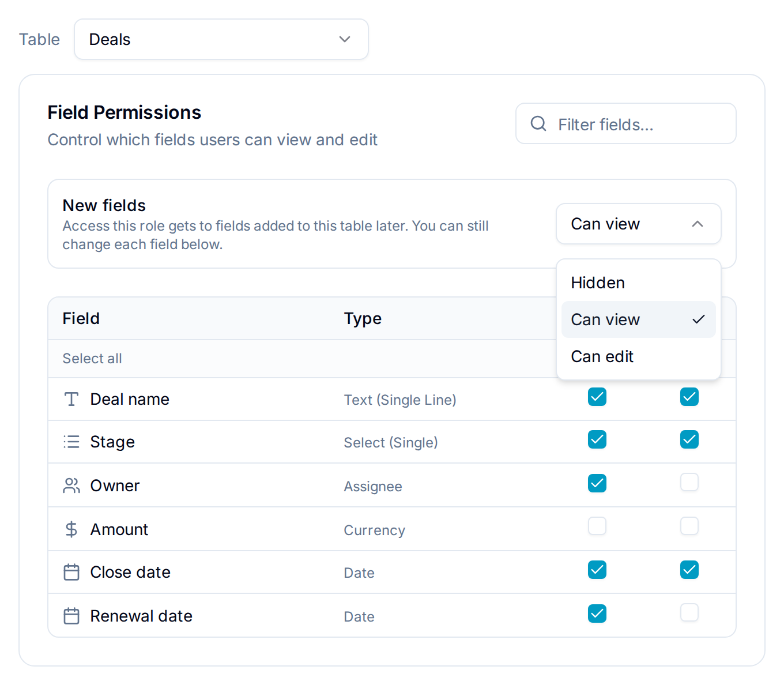This screenshot has width=784, height=685.
Task: Click the Field column header
Action: (81, 318)
